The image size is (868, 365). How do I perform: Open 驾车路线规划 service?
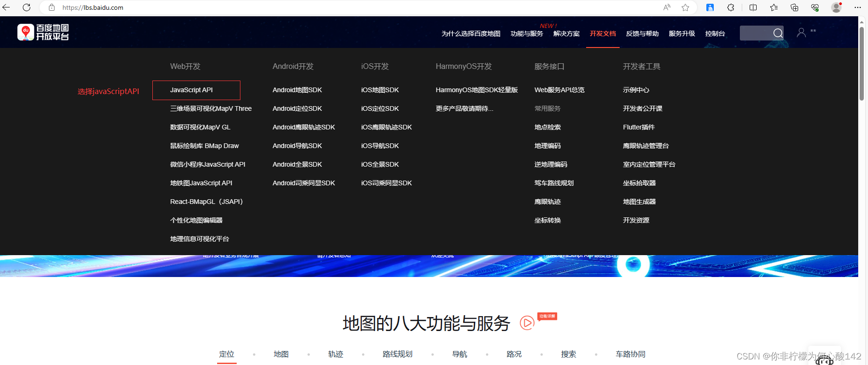[x=554, y=183]
